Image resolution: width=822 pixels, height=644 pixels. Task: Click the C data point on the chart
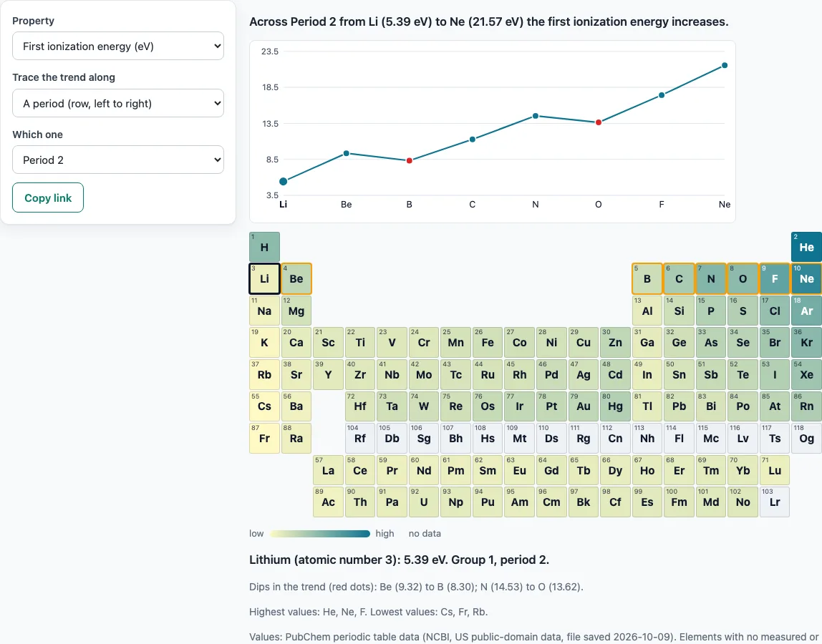point(473,140)
